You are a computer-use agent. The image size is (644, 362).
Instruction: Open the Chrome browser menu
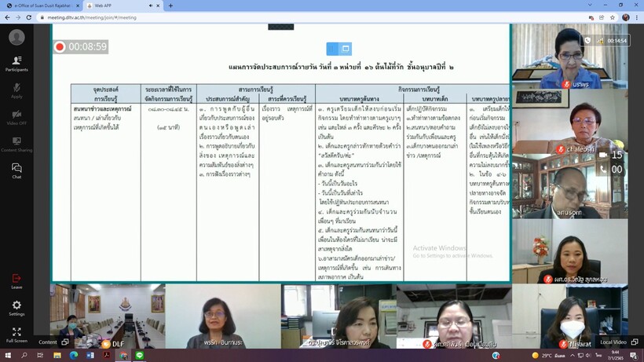[x=637, y=16]
